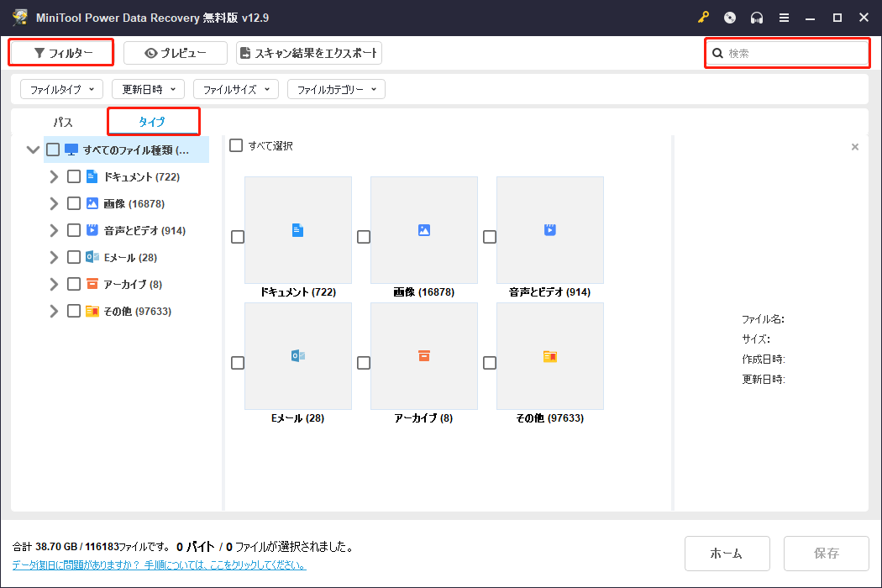Check the box beside その他 thumbnail
The image size is (882, 588).
tap(490, 363)
